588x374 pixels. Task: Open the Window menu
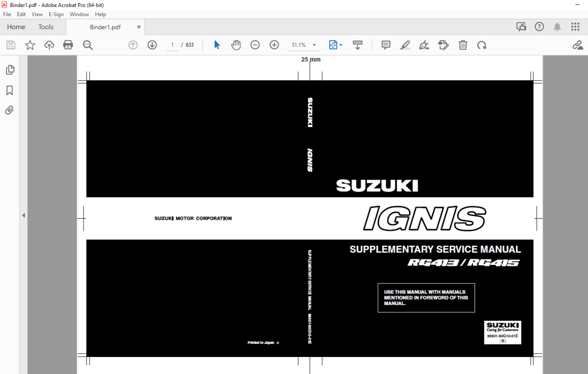[x=79, y=14]
